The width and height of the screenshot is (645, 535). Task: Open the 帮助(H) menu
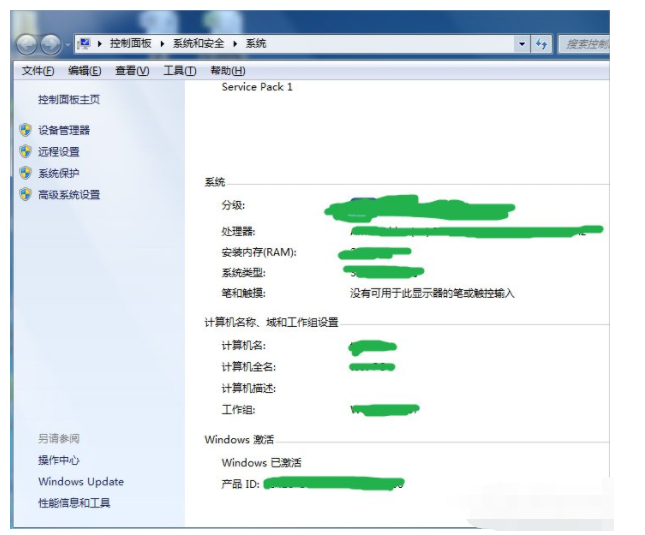pyautogui.click(x=228, y=71)
